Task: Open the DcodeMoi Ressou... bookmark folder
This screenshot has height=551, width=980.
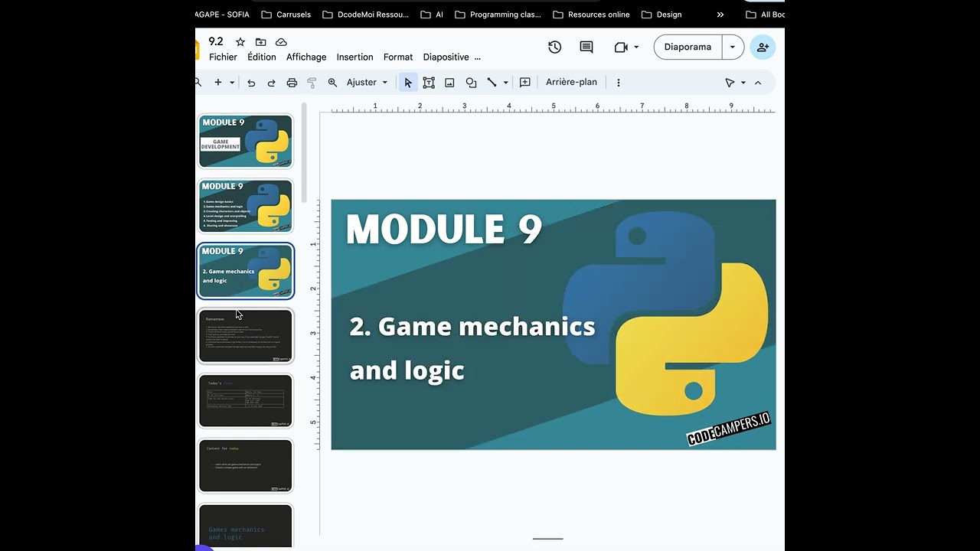Action: tap(366, 15)
